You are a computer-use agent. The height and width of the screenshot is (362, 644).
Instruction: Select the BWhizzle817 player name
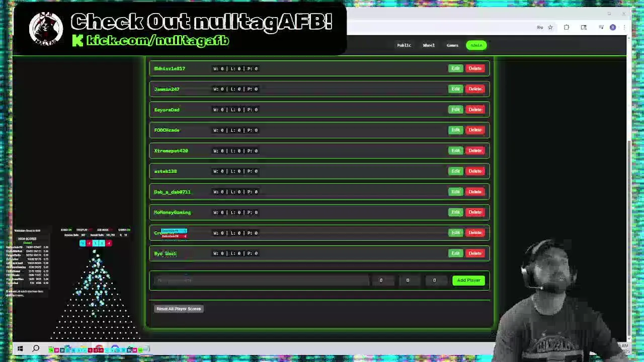tap(170, 68)
